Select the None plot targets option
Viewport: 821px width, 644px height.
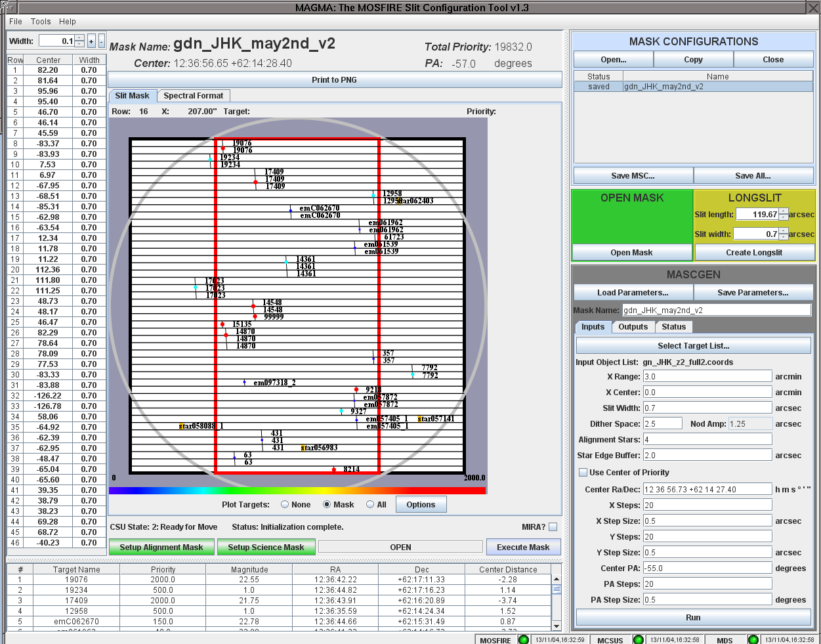285,505
